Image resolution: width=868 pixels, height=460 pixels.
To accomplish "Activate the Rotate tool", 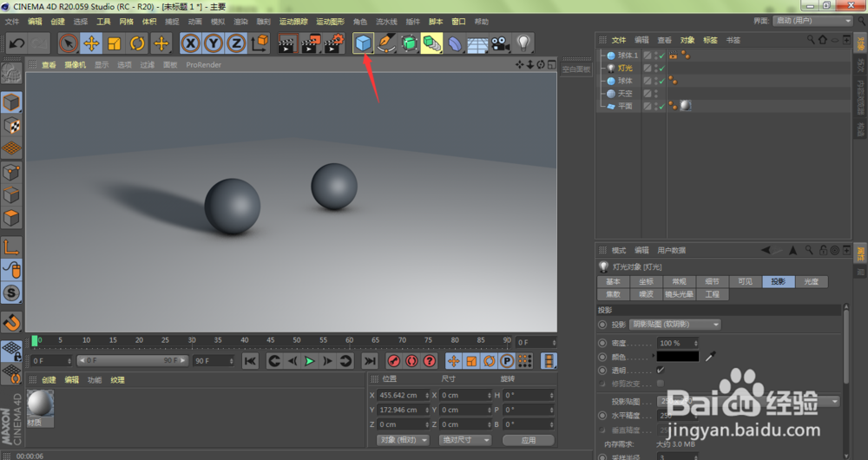I will 137,43.
